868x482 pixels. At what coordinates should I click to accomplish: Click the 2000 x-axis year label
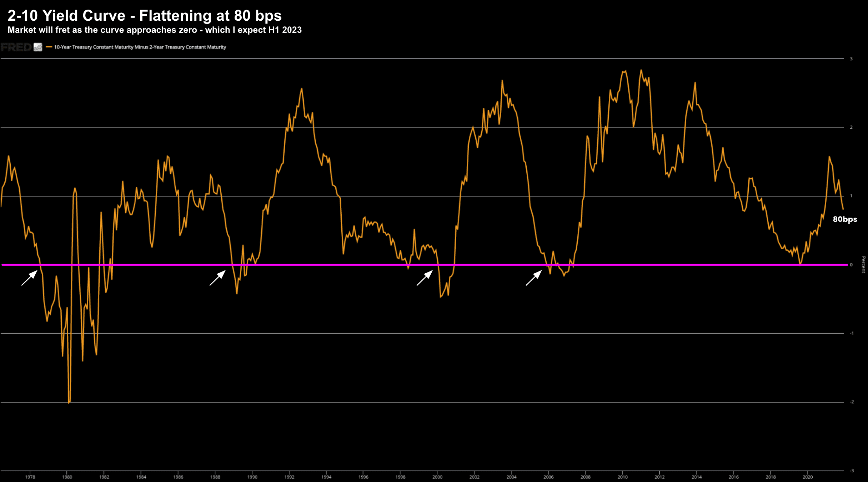(x=437, y=477)
